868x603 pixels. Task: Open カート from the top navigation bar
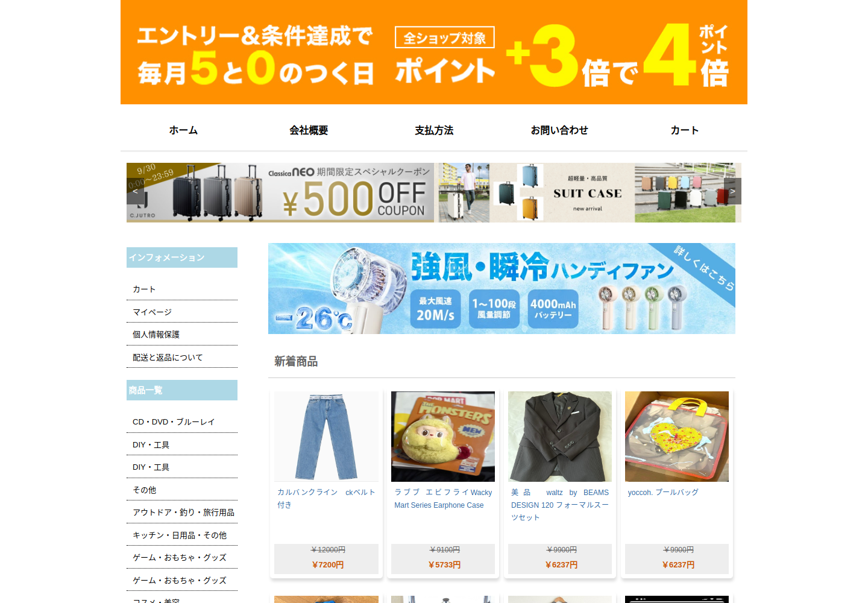point(685,130)
